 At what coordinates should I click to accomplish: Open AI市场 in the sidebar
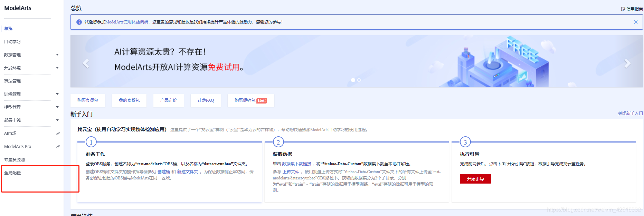click(10, 134)
